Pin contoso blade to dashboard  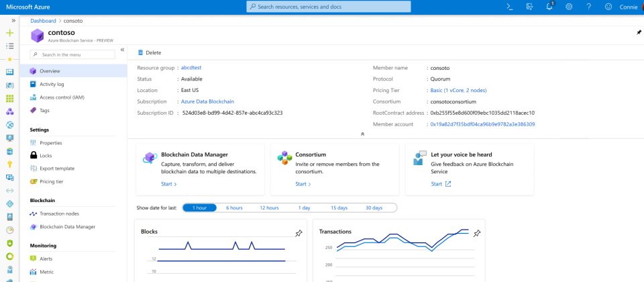(639, 32)
